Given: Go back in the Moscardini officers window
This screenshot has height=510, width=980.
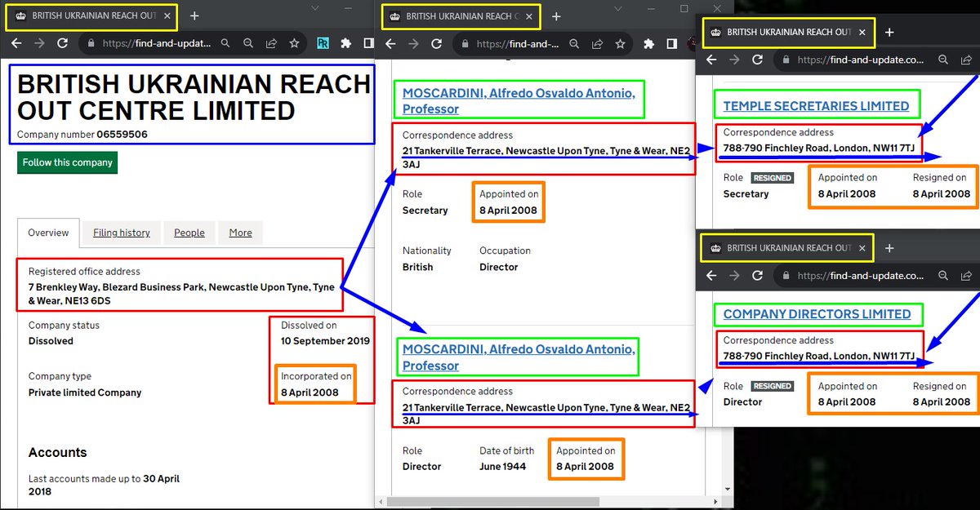Looking at the screenshot, I should point(390,44).
